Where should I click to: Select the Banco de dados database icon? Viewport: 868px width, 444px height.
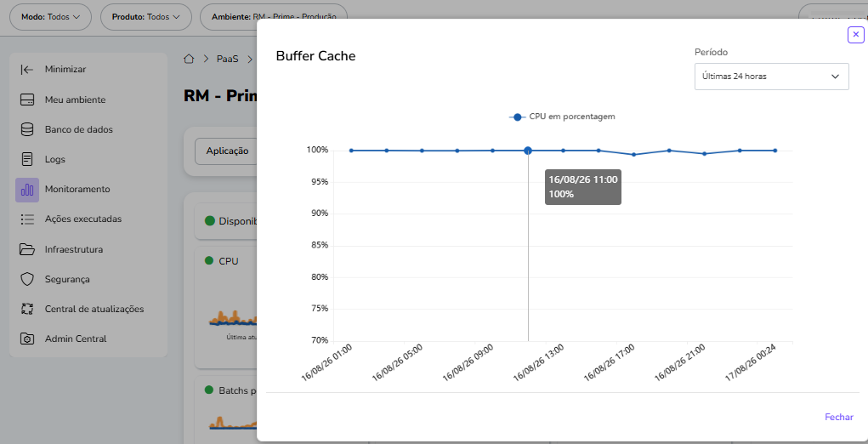tap(26, 129)
